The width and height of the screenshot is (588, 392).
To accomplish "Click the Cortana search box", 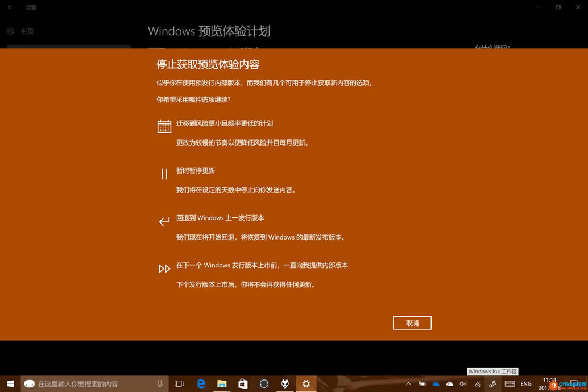I will (x=91, y=384).
